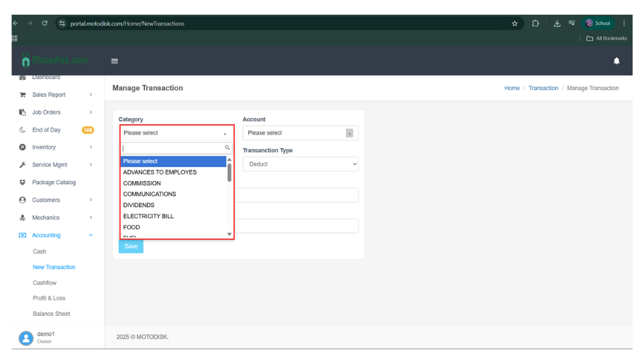The image size is (644, 362).
Task: Open the Cashflow page
Action: coord(45,283)
